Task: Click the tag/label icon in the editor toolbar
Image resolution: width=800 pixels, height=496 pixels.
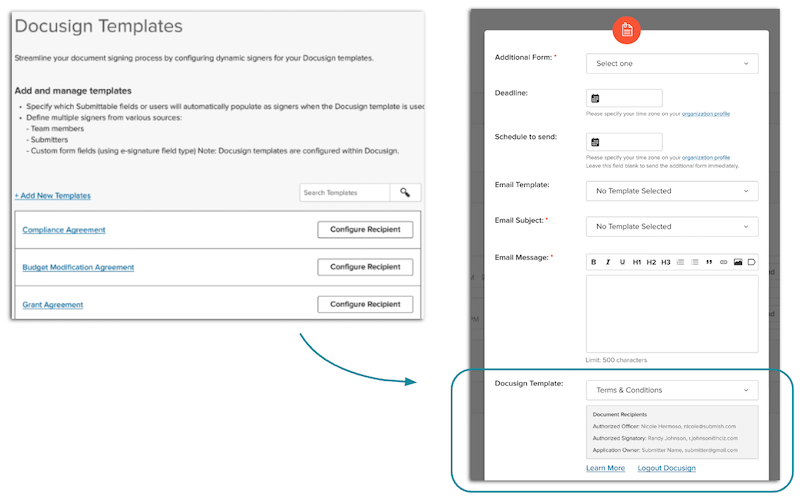Action: tap(752, 262)
